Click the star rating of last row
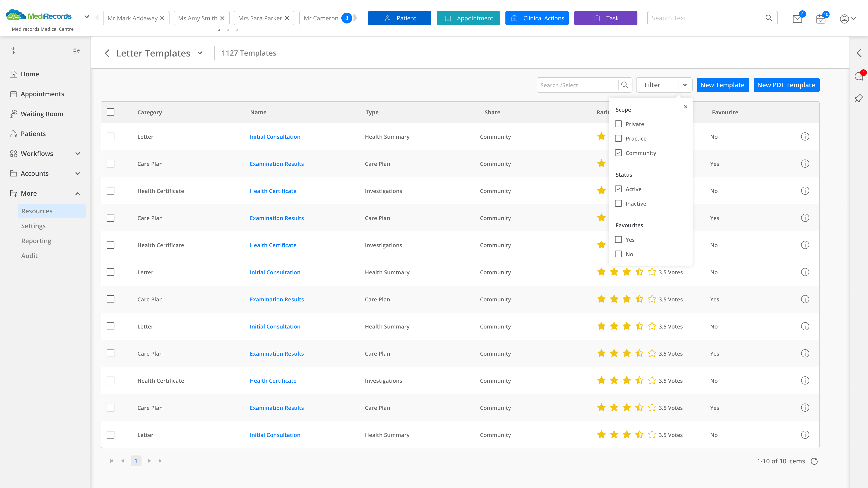 tap(626, 435)
